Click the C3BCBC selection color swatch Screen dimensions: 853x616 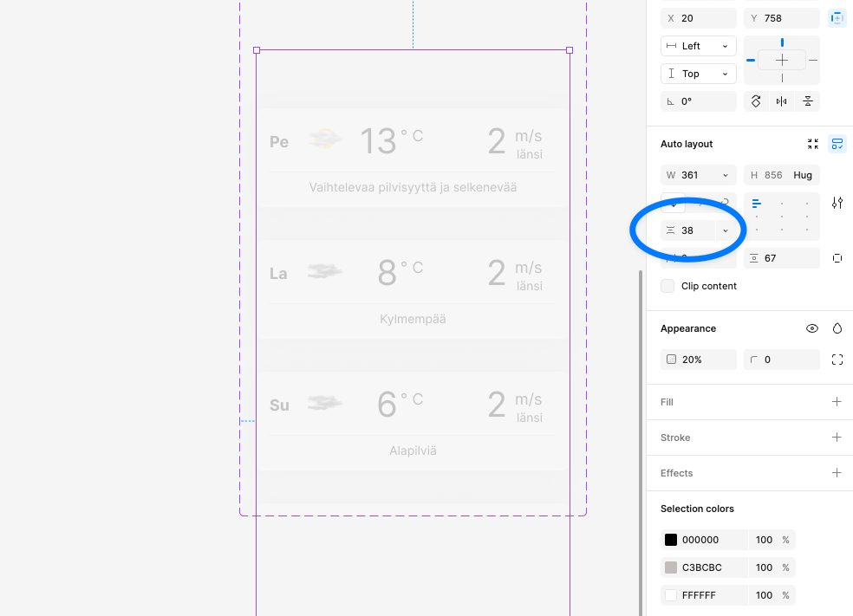click(x=671, y=567)
